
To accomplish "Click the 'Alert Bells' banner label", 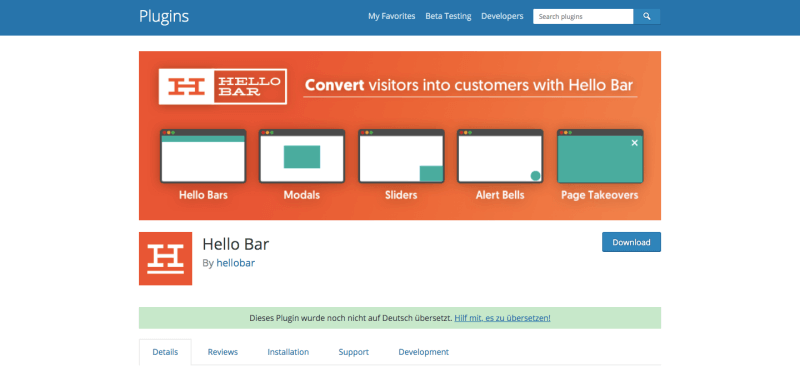I will 500,195.
